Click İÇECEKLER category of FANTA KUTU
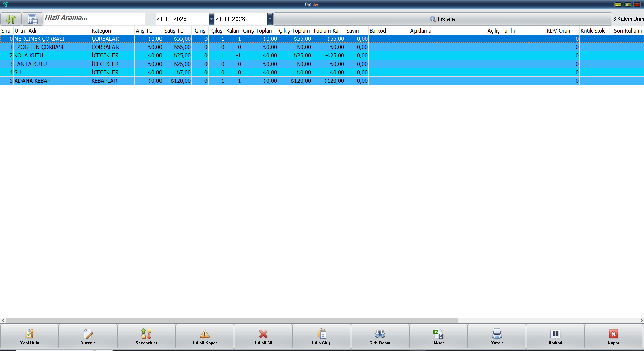 (112, 64)
